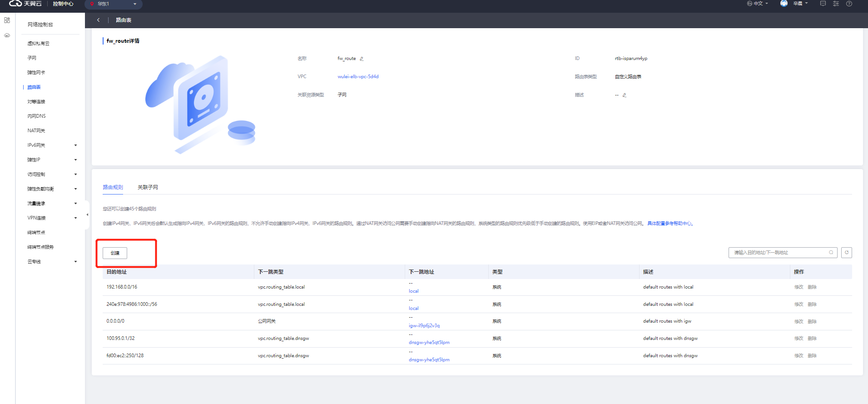Open the wulei-elb-vpc-5d4d VPC link
The image size is (868, 404).
tap(358, 77)
